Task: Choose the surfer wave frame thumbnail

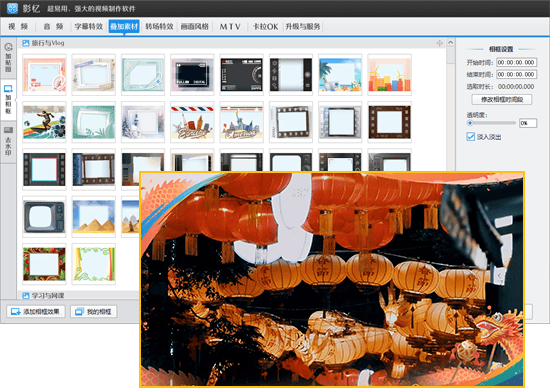Action: coord(44,122)
